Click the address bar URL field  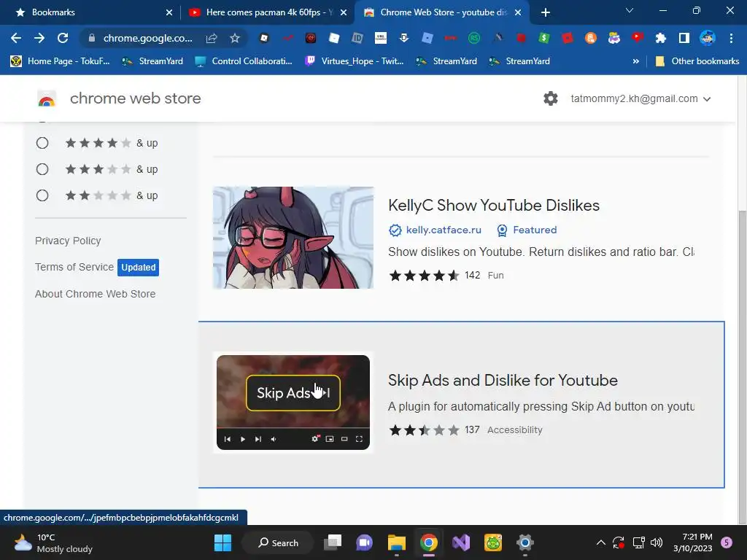[x=147, y=38]
